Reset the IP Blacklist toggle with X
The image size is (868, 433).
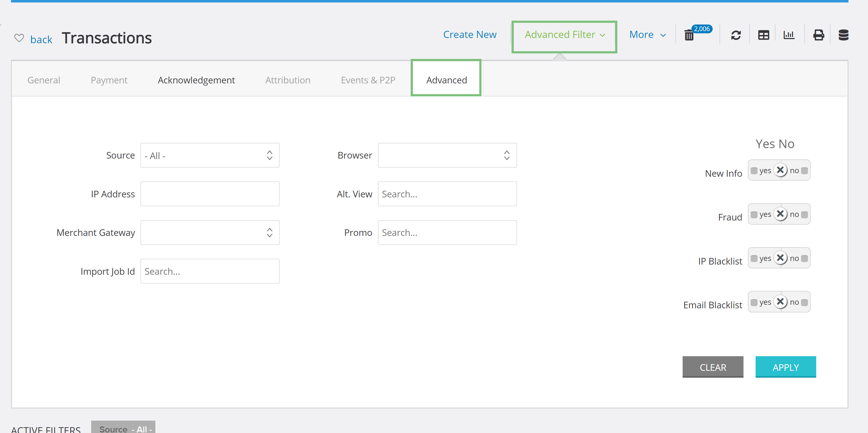(780, 258)
